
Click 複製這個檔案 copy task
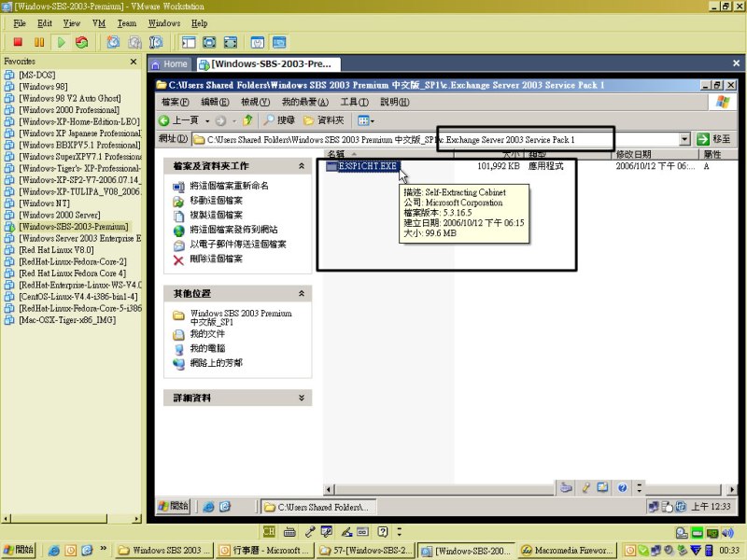tap(216, 215)
